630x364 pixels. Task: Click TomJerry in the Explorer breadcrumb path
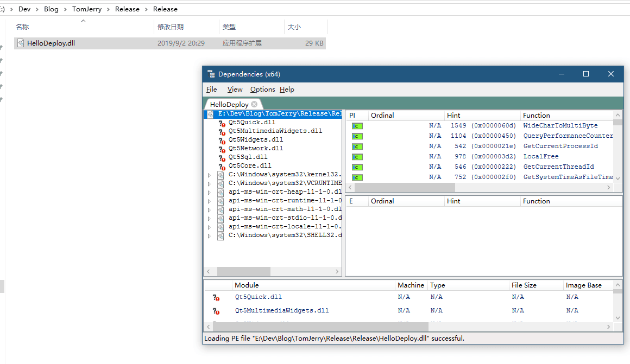(x=87, y=9)
